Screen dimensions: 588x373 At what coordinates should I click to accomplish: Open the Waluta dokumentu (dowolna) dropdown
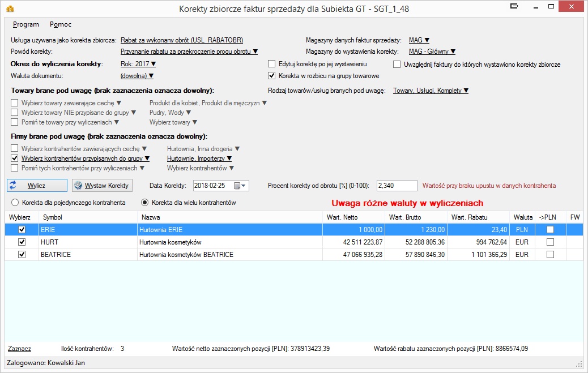click(137, 76)
